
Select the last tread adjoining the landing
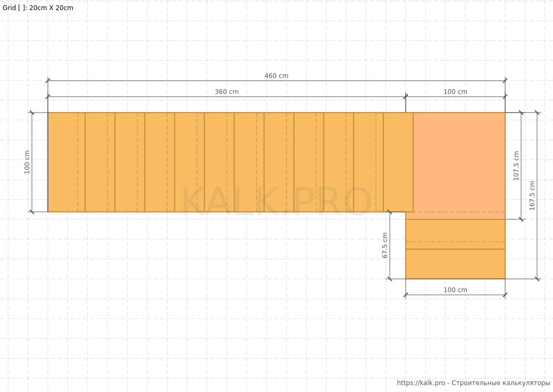pos(398,162)
